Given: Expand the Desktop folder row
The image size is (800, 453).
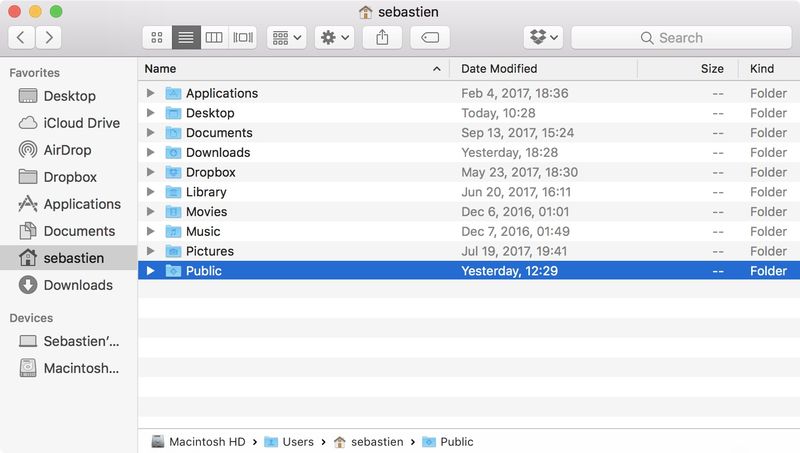Looking at the screenshot, I should pyautogui.click(x=151, y=113).
